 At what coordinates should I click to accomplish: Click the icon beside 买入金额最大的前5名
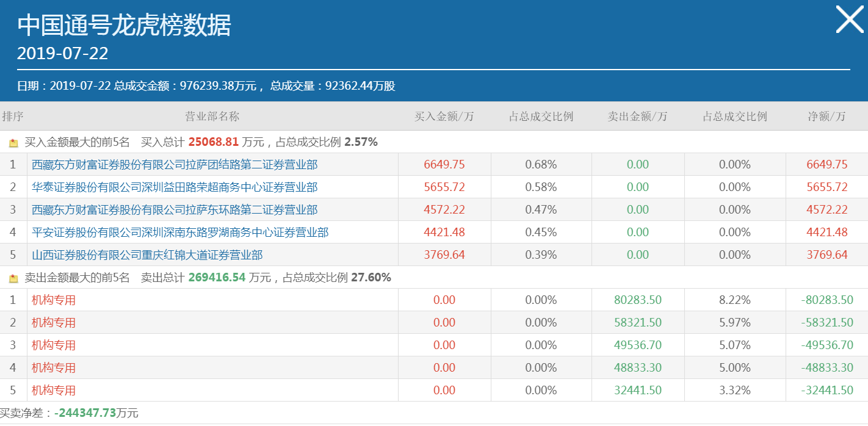pyautogui.click(x=13, y=143)
